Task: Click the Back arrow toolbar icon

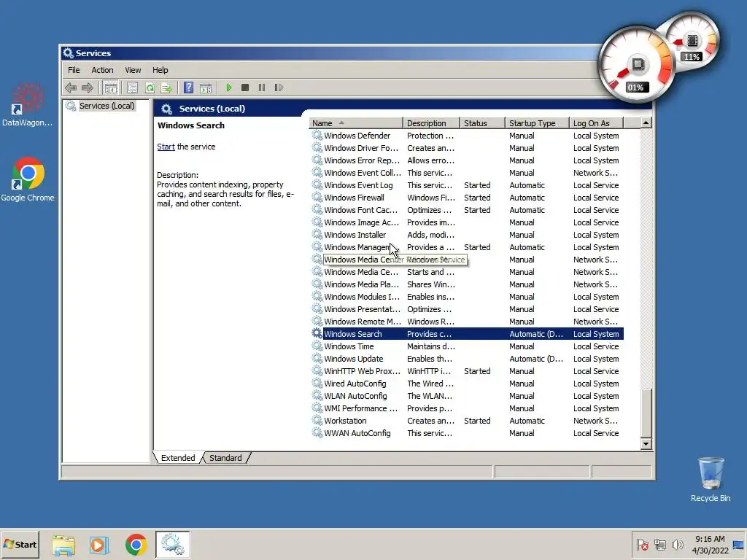Action: tap(71, 87)
